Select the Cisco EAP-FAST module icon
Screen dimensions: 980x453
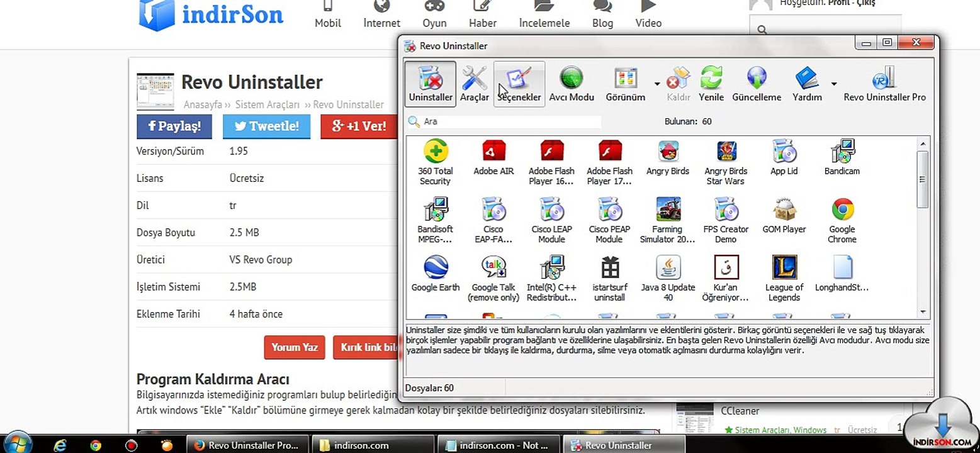pyautogui.click(x=493, y=221)
